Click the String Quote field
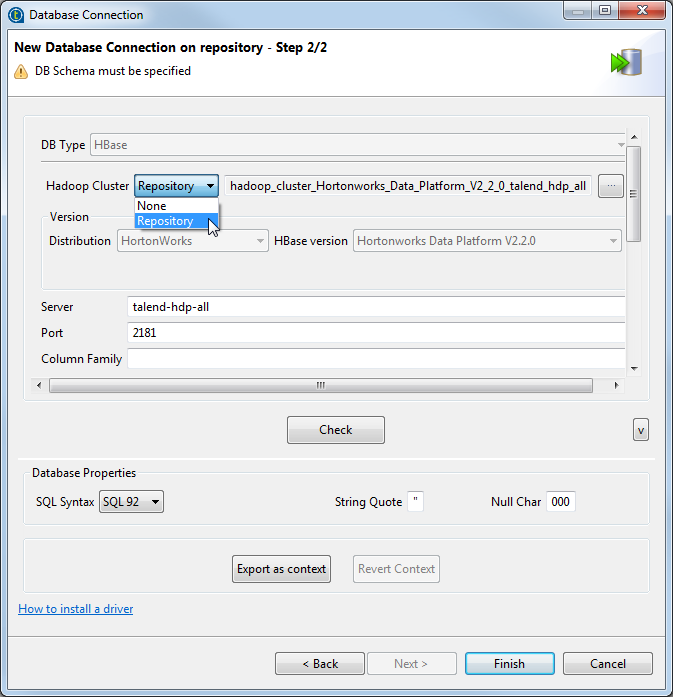673x697 pixels. [x=416, y=501]
